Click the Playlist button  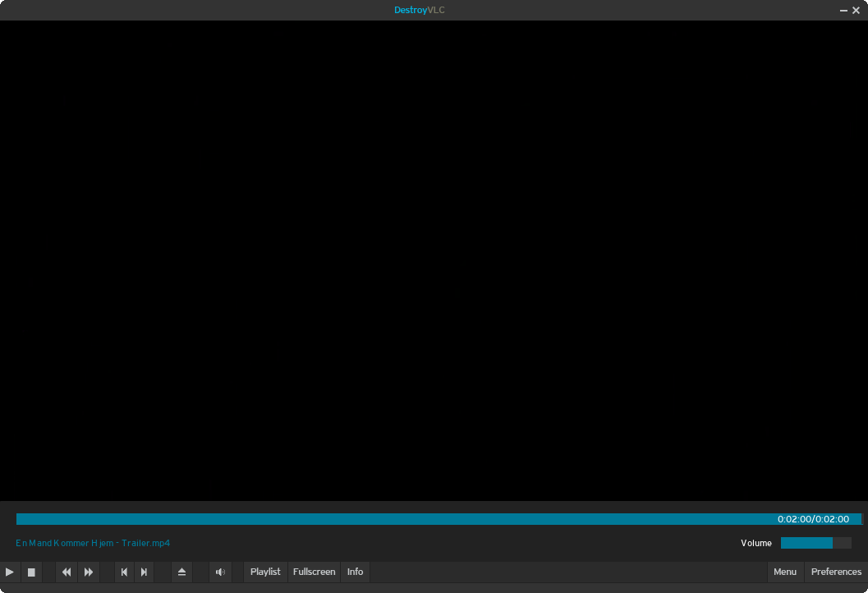point(264,572)
